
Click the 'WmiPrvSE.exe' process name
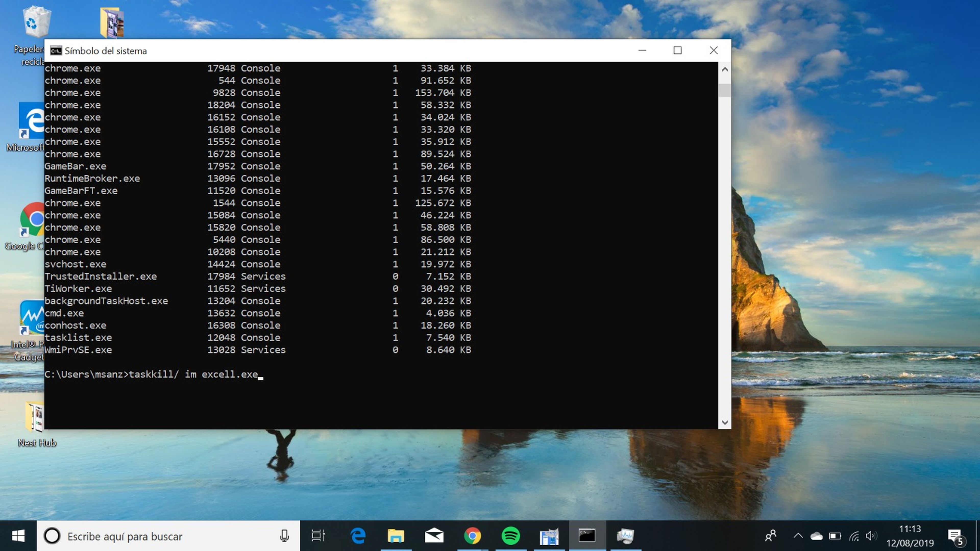(x=78, y=350)
